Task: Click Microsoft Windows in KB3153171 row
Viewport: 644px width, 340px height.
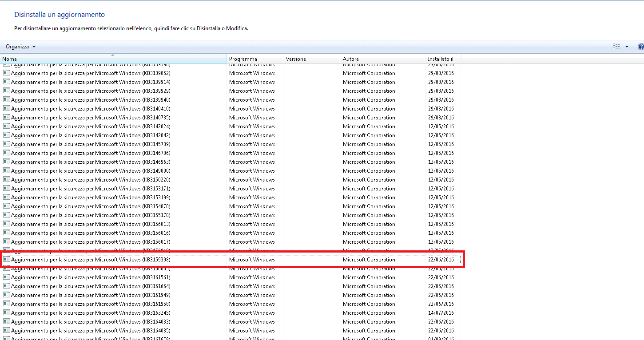Action: (252, 189)
